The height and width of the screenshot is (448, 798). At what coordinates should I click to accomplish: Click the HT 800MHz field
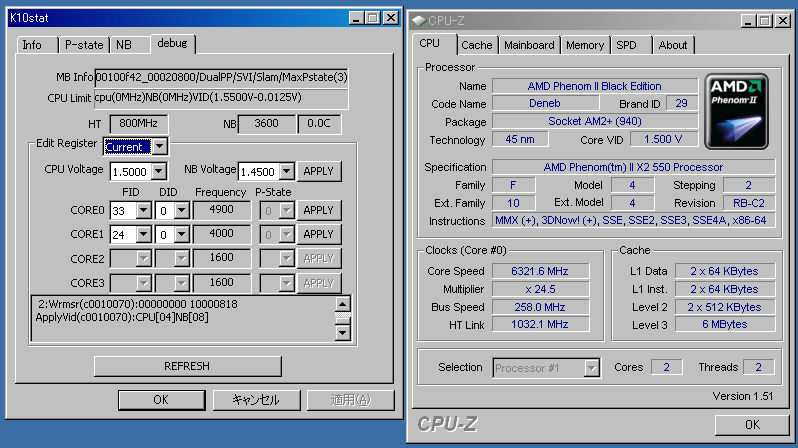point(138,124)
